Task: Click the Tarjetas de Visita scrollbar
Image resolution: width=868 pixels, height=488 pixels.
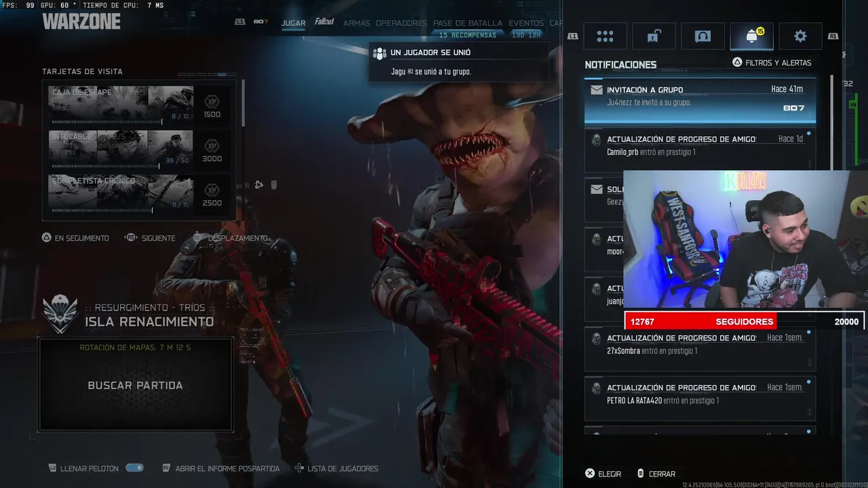Action: (243, 103)
